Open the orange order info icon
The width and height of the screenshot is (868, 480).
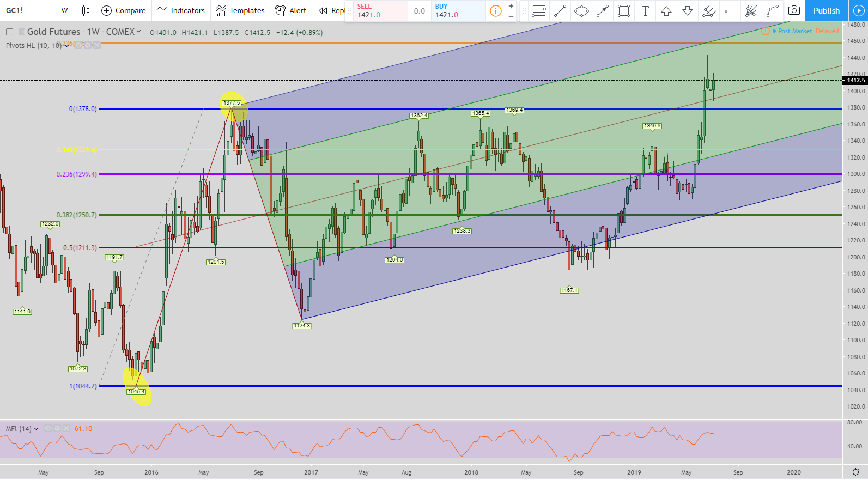tap(495, 11)
